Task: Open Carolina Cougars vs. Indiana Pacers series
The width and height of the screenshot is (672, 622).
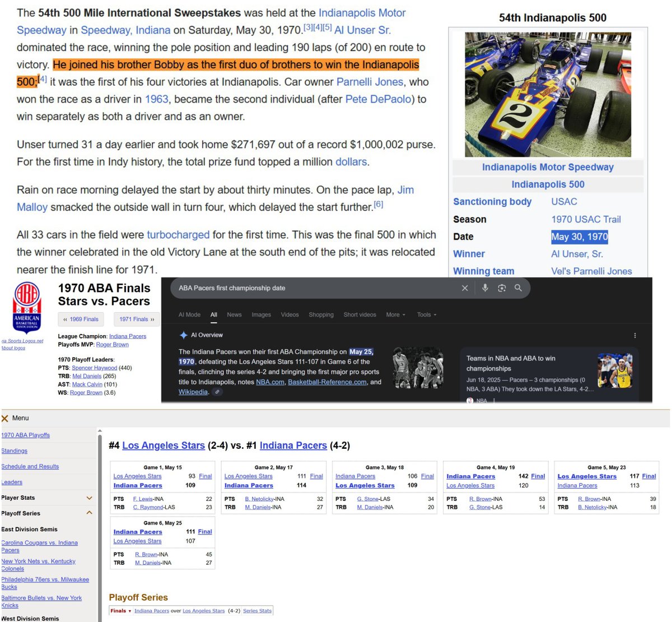Action: 39,546
